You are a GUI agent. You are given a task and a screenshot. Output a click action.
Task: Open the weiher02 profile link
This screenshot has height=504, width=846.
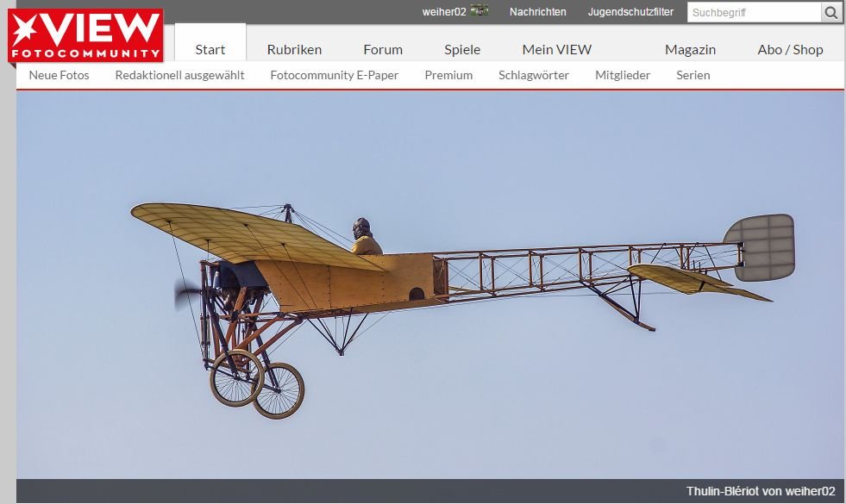[x=443, y=12]
